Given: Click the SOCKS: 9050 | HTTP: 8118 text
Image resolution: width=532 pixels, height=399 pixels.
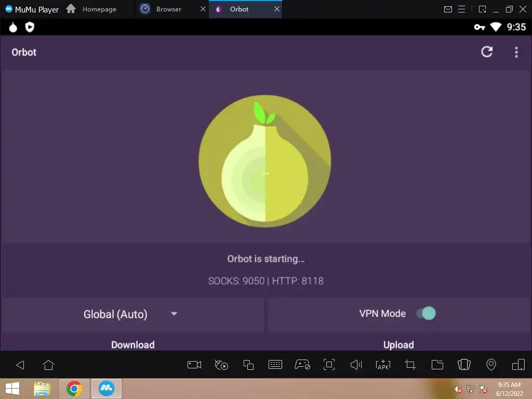Looking at the screenshot, I should (x=265, y=281).
